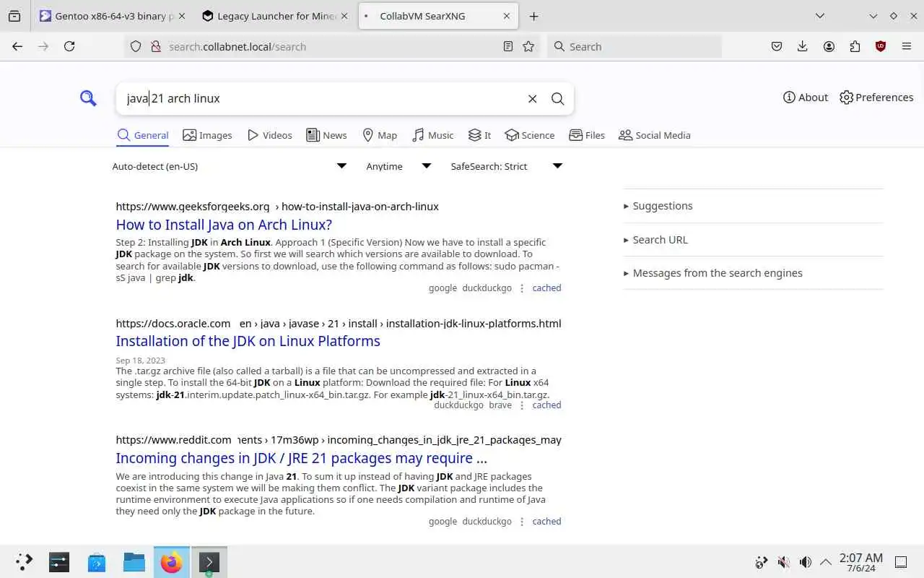List all tabs dropdown
The height and width of the screenshot is (578, 924).
[820, 16]
